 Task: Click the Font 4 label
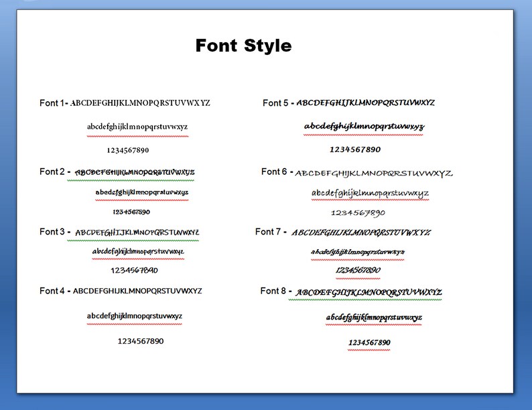click(52, 291)
